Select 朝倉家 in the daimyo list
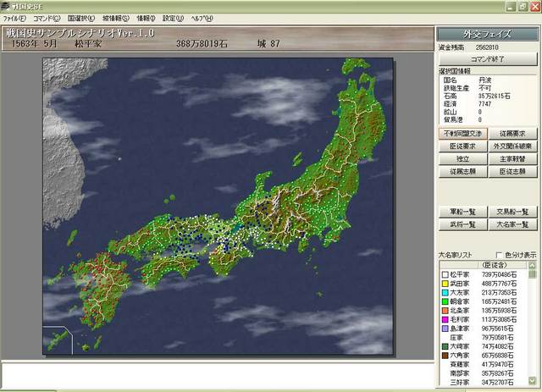542x392 pixels. (484, 301)
